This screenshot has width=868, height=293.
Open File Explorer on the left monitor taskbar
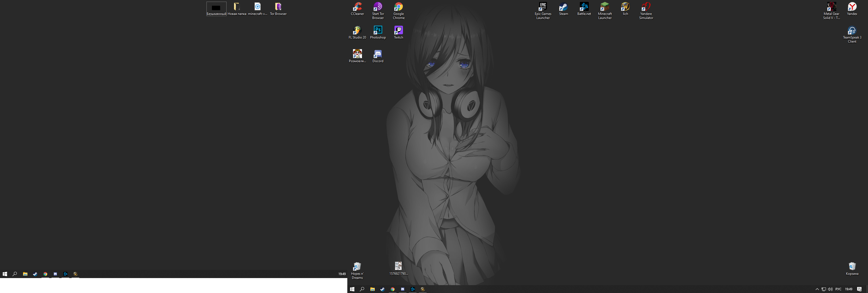pyautogui.click(x=25, y=274)
